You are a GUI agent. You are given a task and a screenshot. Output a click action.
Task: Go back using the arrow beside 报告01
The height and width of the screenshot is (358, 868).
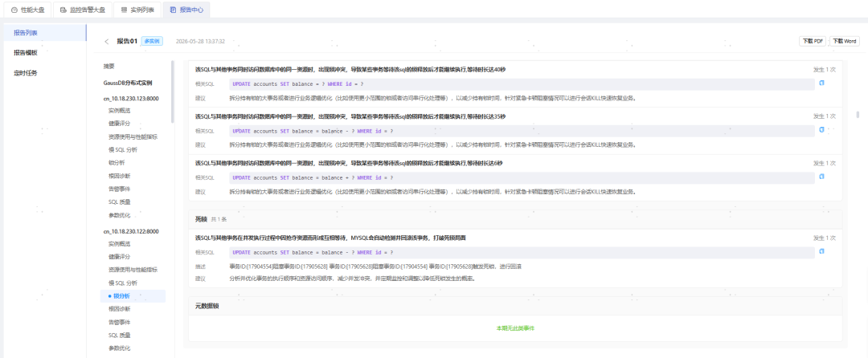(x=106, y=42)
